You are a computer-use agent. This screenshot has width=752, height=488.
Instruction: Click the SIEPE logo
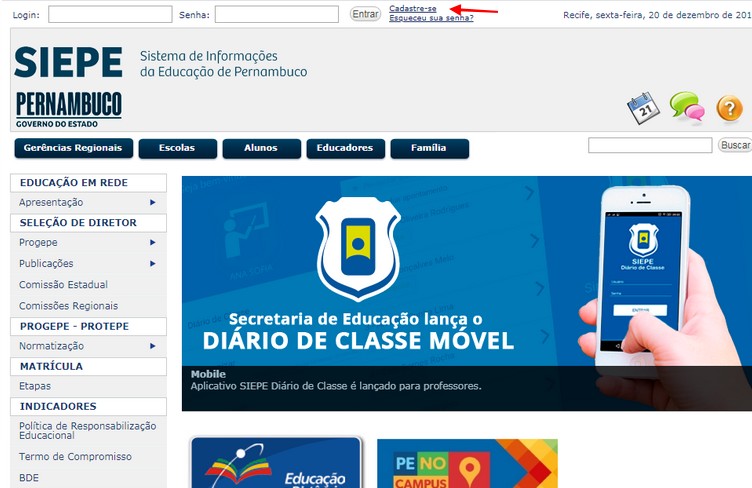pos(68,62)
